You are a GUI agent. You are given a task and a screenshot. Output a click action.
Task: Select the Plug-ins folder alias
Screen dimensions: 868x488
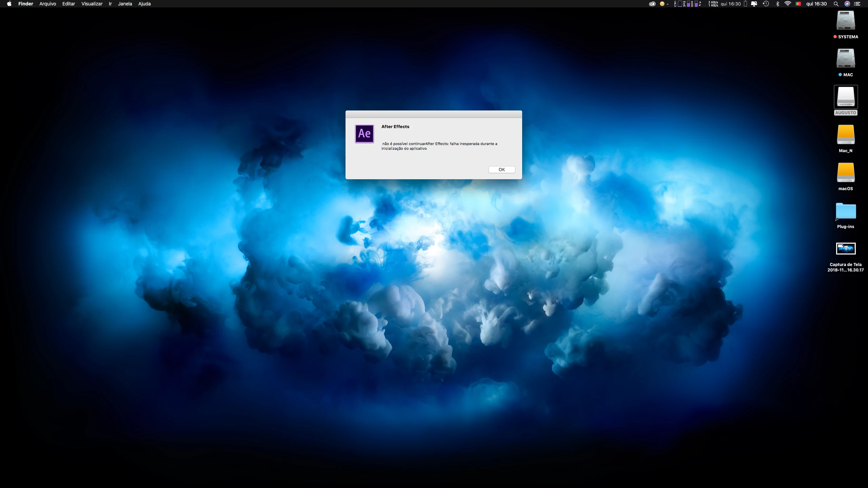pyautogui.click(x=846, y=211)
